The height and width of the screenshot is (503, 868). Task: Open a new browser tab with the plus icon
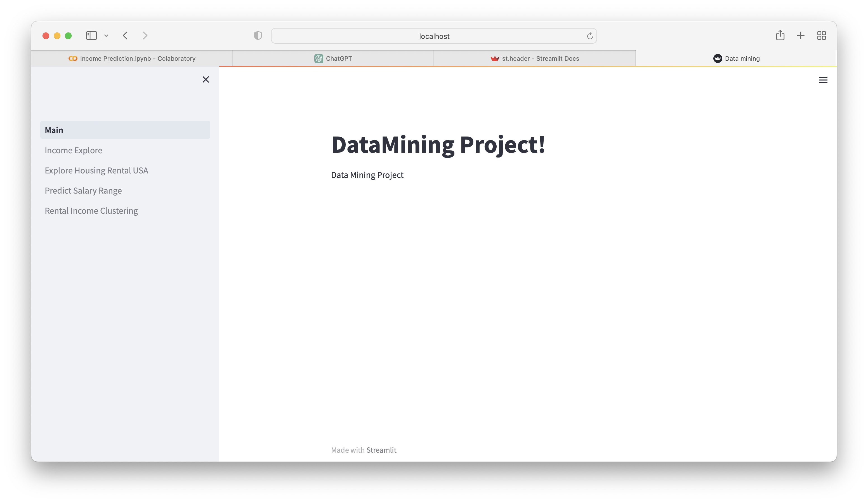[x=801, y=36]
